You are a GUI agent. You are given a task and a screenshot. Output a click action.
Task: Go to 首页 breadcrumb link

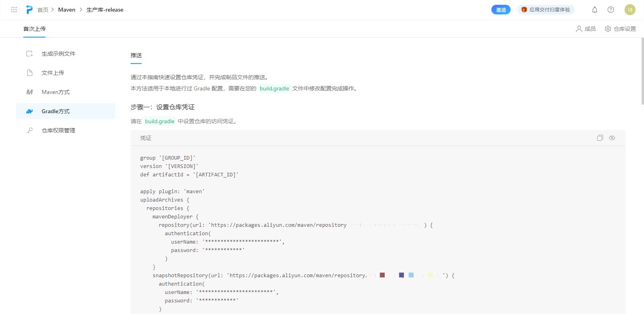point(43,10)
